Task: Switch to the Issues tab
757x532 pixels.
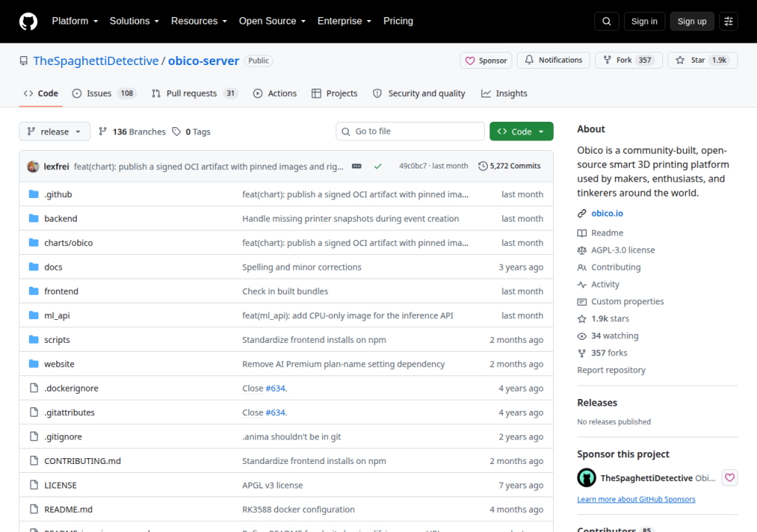Action: point(104,93)
